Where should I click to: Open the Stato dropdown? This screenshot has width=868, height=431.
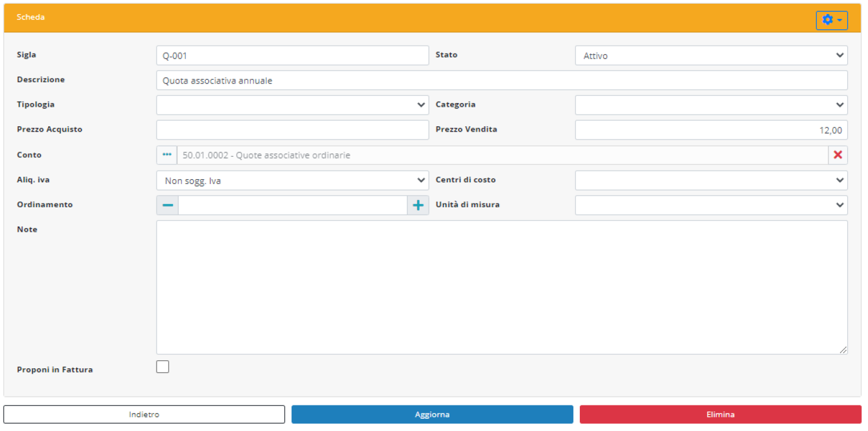711,55
